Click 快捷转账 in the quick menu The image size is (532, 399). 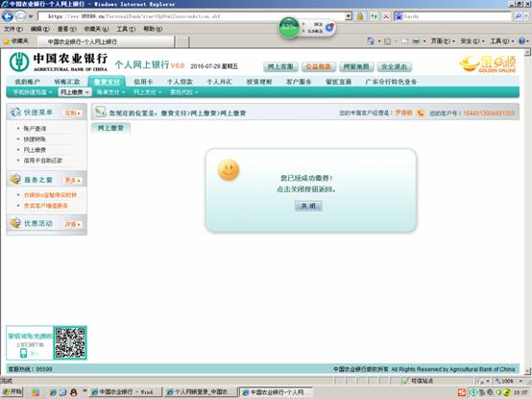click(35, 139)
